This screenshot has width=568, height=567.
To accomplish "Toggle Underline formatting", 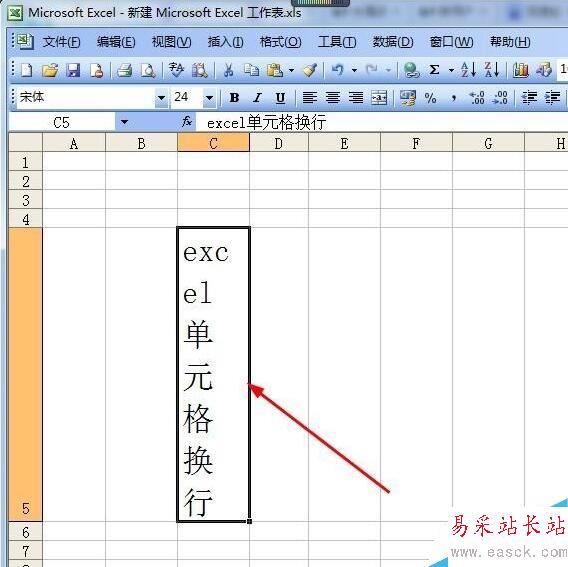I will pos(280,97).
